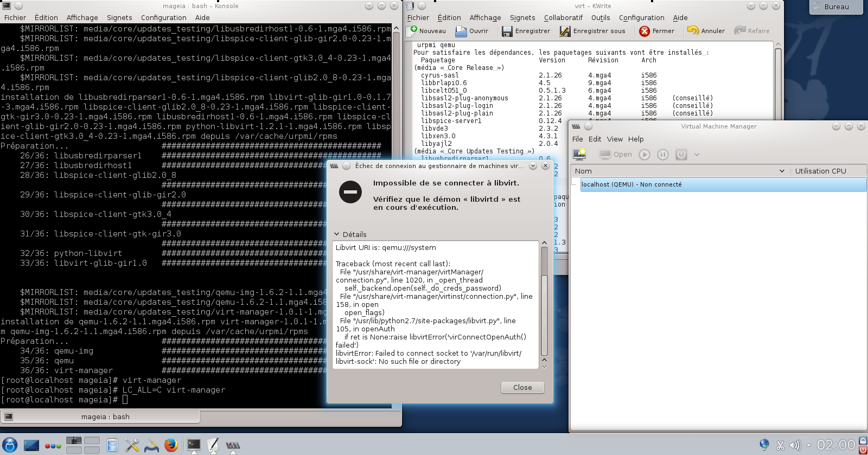
Task: Click the details scrollbar up arrow
Action: pyautogui.click(x=544, y=243)
